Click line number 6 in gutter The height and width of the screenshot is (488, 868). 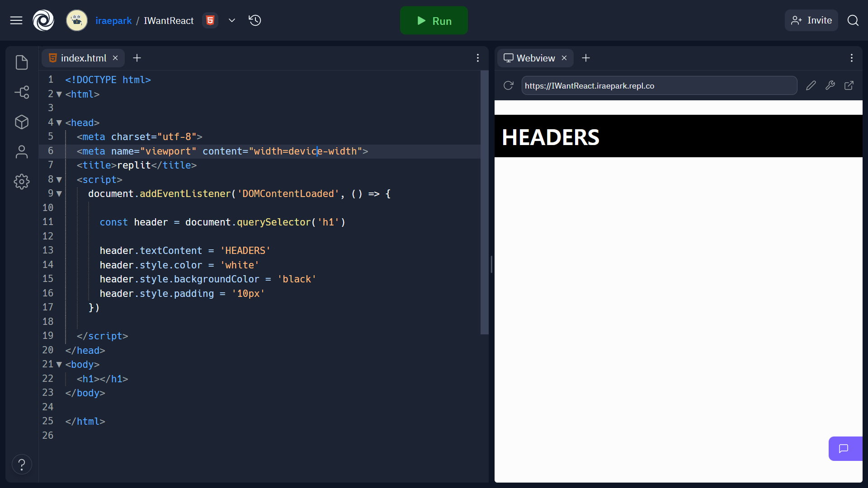click(51, 151)
